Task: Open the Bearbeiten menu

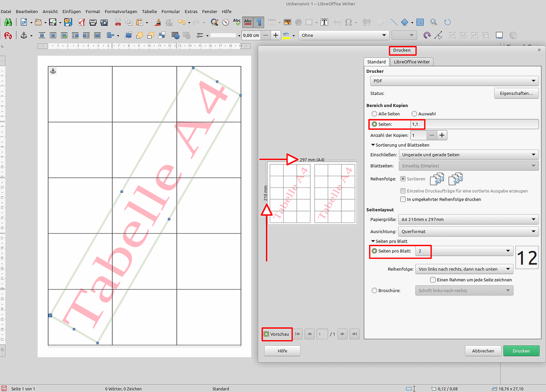Action: point(27,11)
